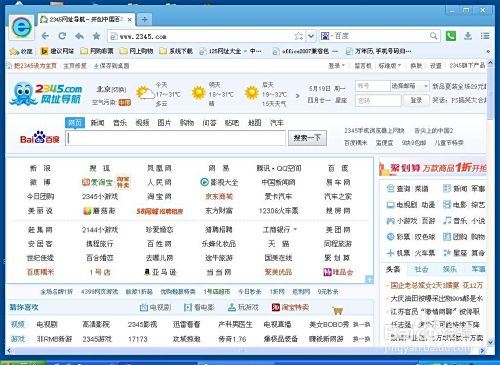
Task: Close the 2345网址导航 tab
Action: point(130,20)
